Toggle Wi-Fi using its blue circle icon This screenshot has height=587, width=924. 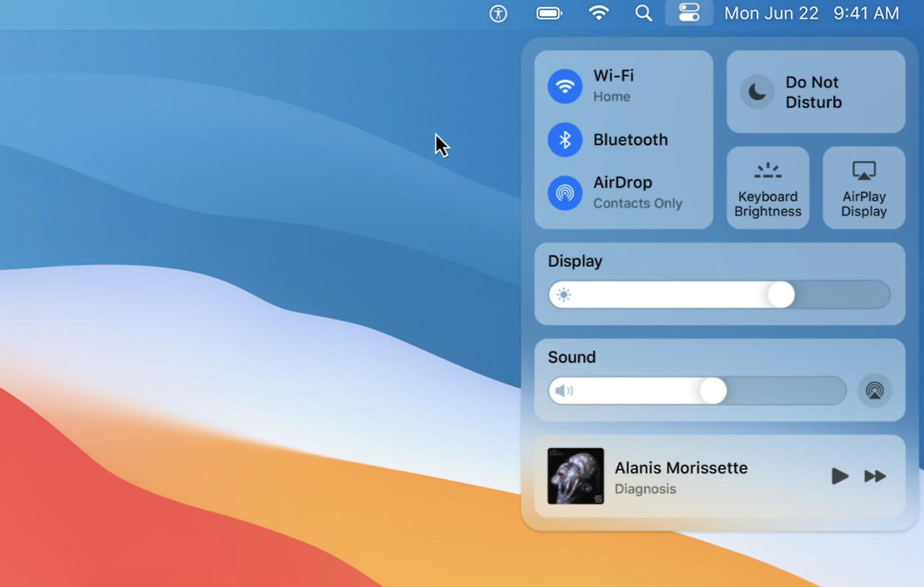(x=565, y=87)
